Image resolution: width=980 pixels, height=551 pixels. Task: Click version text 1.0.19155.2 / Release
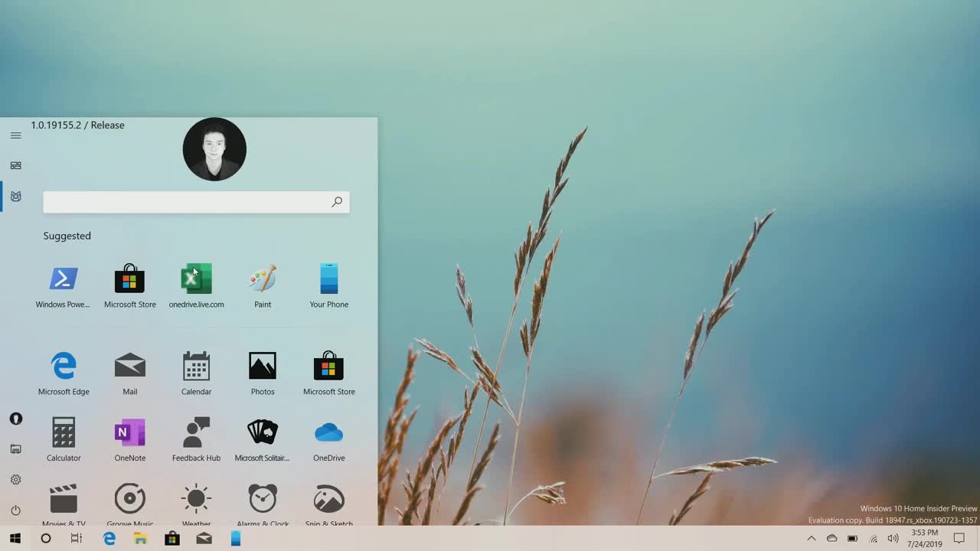tap(77, 125)
